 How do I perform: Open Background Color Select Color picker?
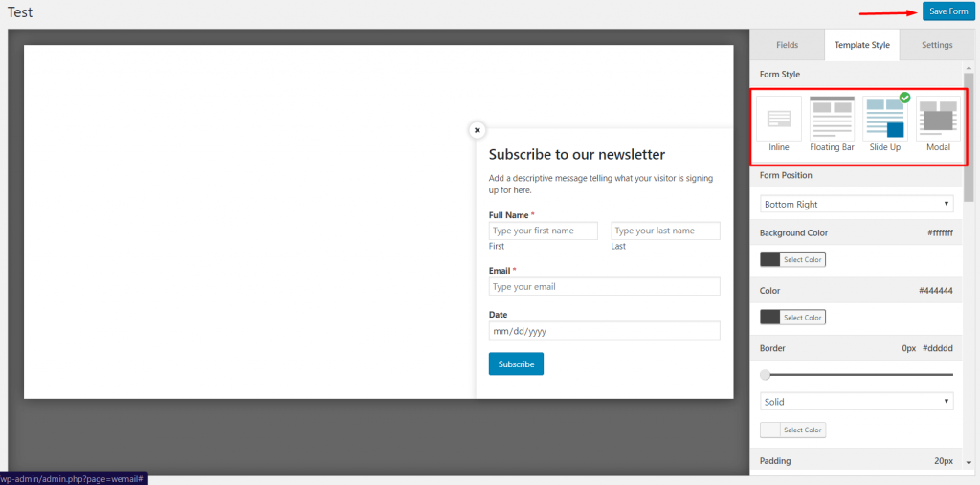792,259
